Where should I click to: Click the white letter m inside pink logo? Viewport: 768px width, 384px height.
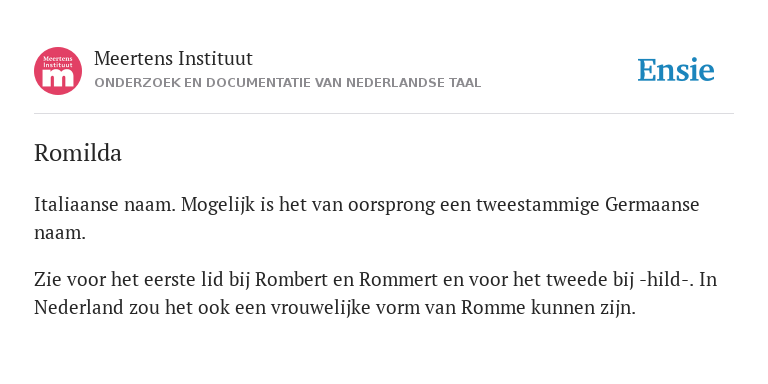pos(58,78)
